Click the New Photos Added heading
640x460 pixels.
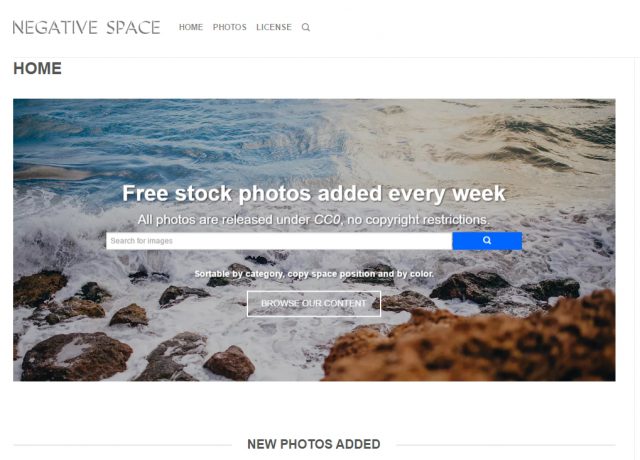pos(314,444)
